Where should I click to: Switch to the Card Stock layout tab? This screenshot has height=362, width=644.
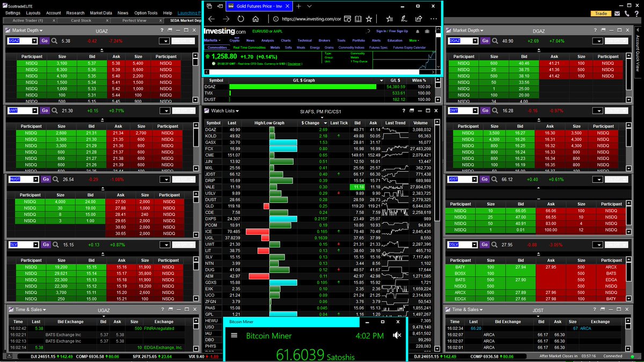[82, 20]
